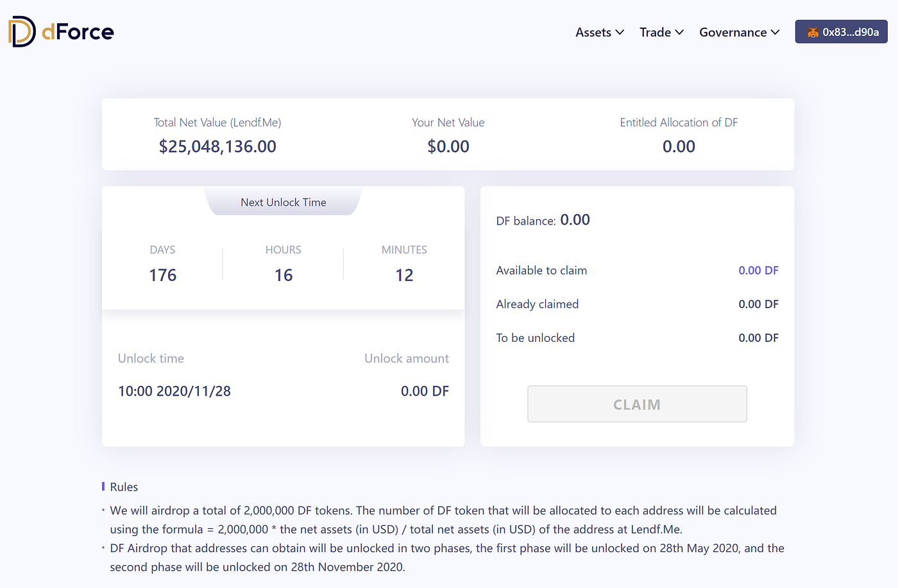
Task: Click the two phases unlock rule text
Action: [447, 558]
